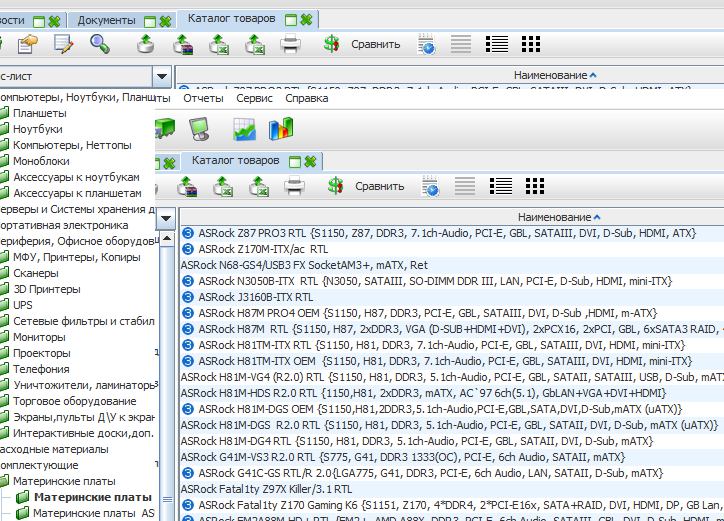This screenshot has width=724, height=521.
Task: Close the Документы tab with green X
Action: pyautogui.click(x=165, y=21)
